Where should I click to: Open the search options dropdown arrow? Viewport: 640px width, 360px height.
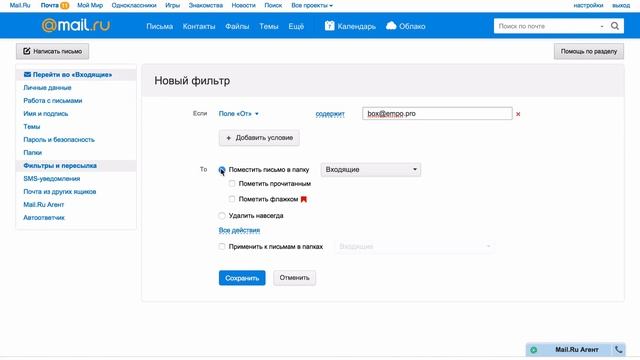pyautogui.click(x=602, y=26)
